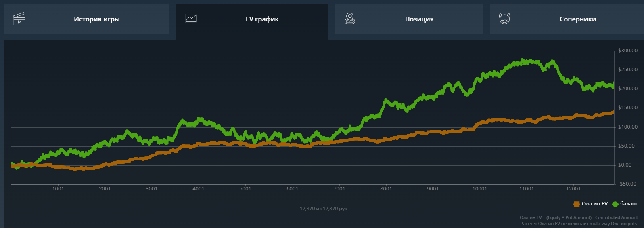
Task: Click the devil mask opponents icon
Action: (504, 19)
